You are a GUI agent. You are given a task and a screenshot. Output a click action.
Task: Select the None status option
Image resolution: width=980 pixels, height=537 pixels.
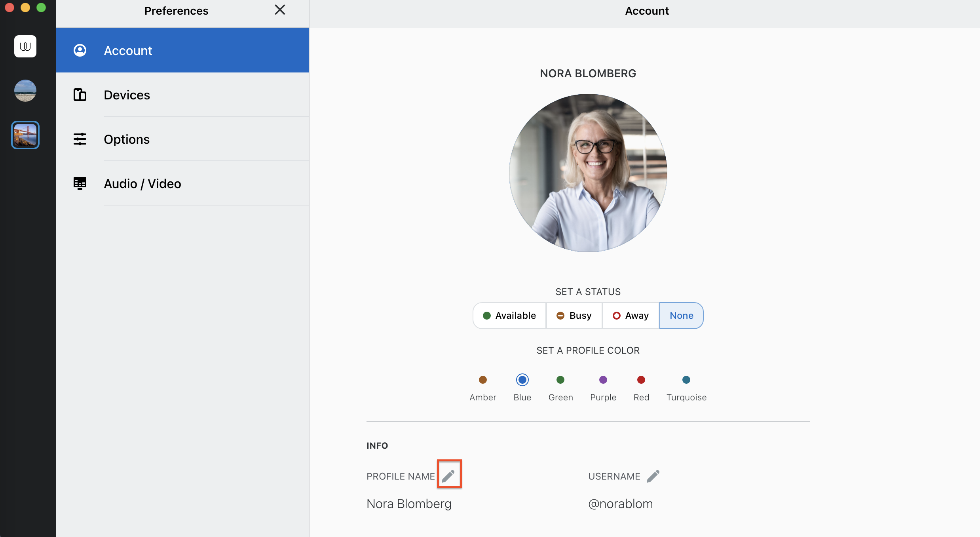tap(681, 315)
